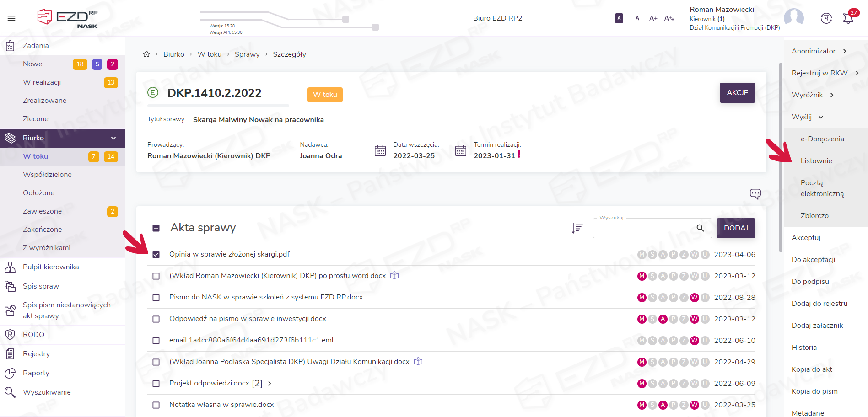The image size is (868, 417).
Task: Expand Projekt odpowiedzi.docx versions arrow
Action: click(270, 384)
